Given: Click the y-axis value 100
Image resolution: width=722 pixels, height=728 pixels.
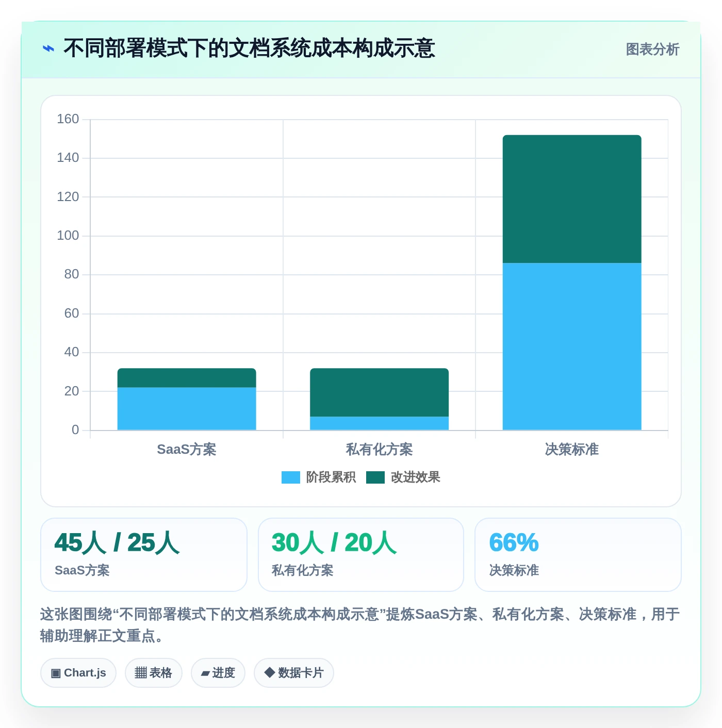Looking at the screenshot, I should [68, 236].
